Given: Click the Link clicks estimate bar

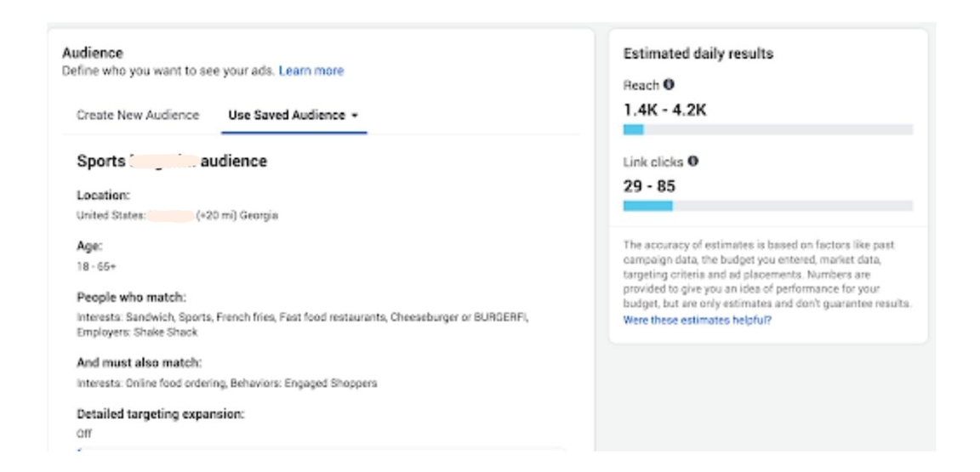Looking at the screenshot, I should 767,206.
